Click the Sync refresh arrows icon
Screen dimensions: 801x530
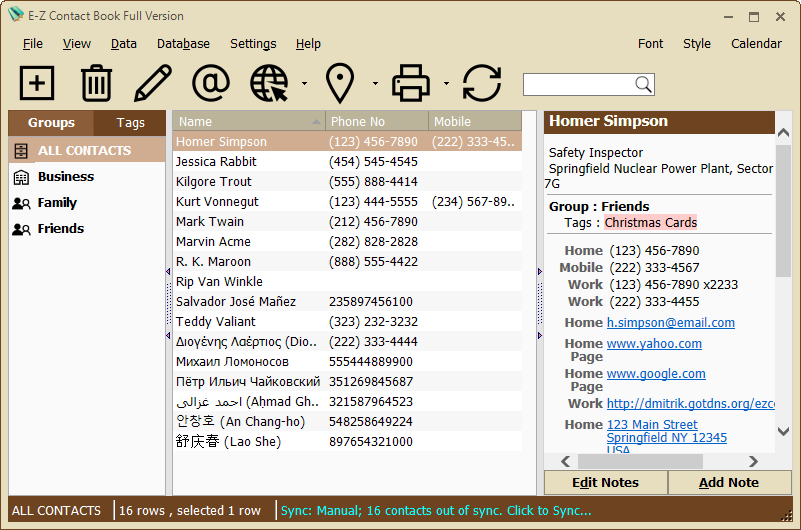point(482,83)
